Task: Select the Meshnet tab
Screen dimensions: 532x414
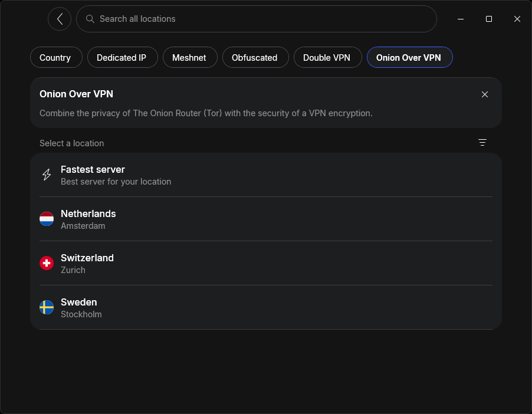Action: coord(190,57)
